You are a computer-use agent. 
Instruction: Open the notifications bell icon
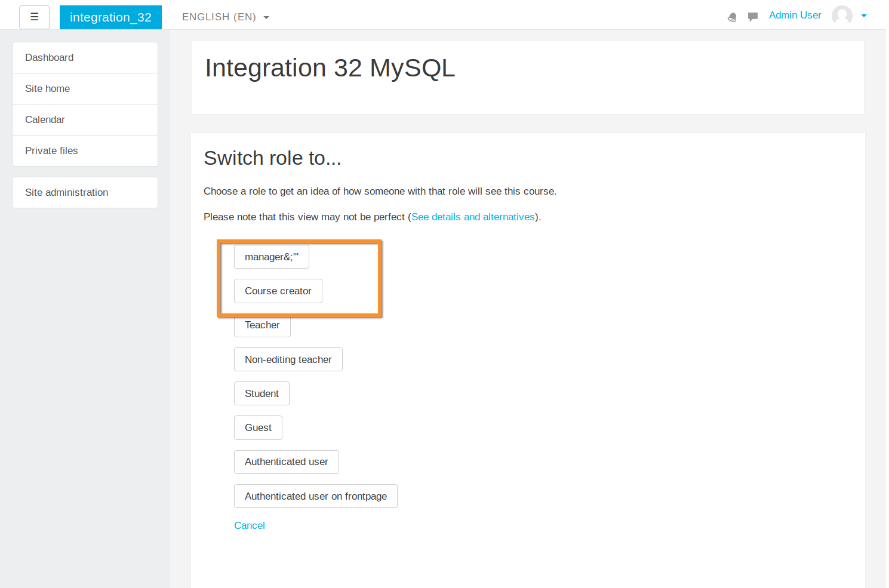732,17
